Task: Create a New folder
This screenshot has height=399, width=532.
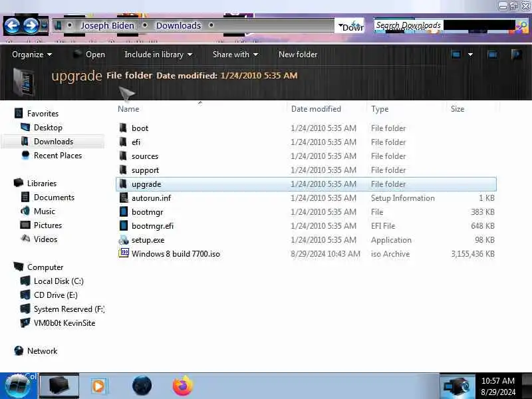Action: (298, 55)
